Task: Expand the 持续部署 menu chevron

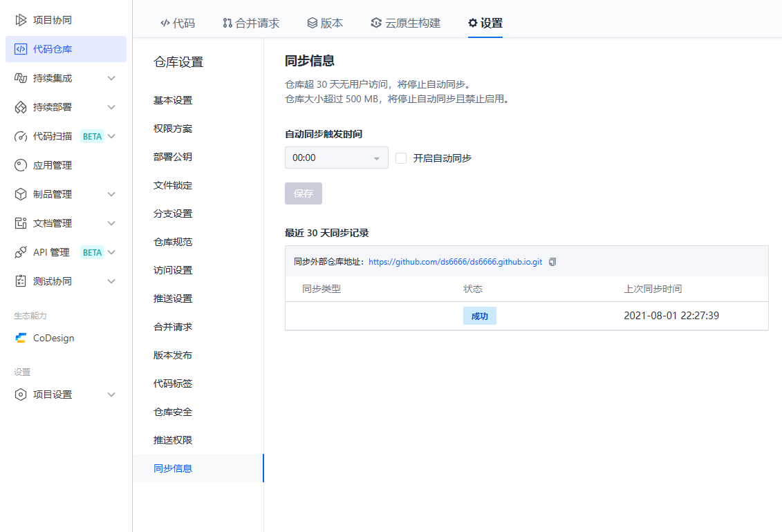Action: (112, 107)
